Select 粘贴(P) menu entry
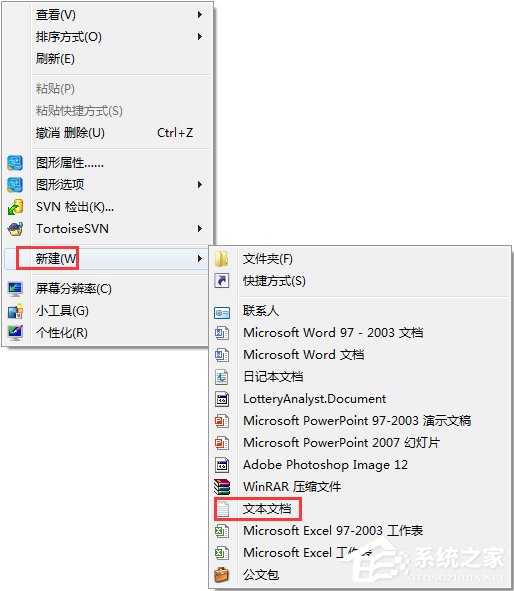Viewport: 514px width, 591px height. 107,89
